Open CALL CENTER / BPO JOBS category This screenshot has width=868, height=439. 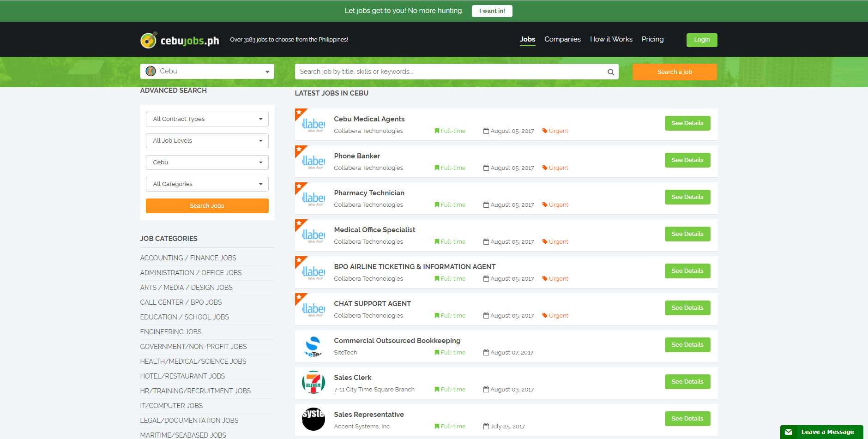181,302
